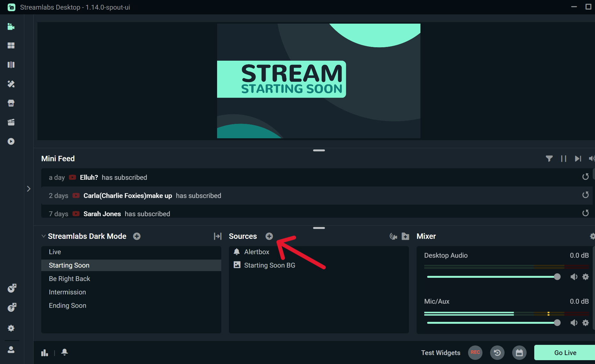Select the Live scene
Screen dimensions: 595x364
coord(131,252)
